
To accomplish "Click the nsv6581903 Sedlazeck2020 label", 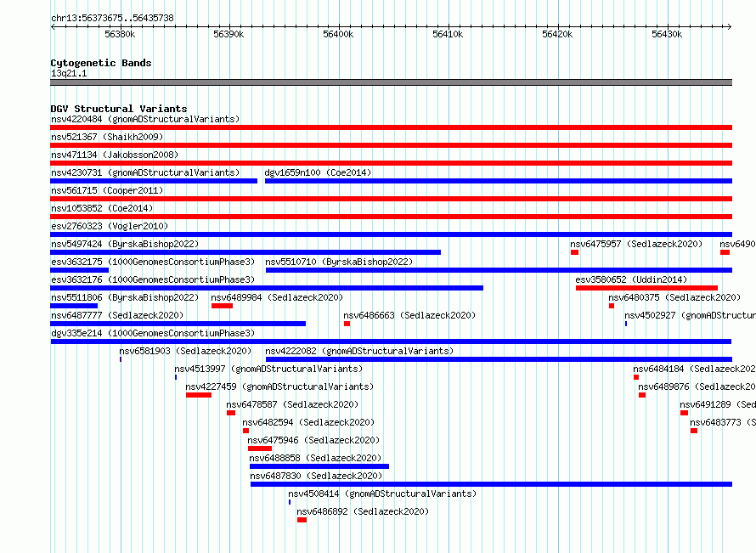I will 186,351.
